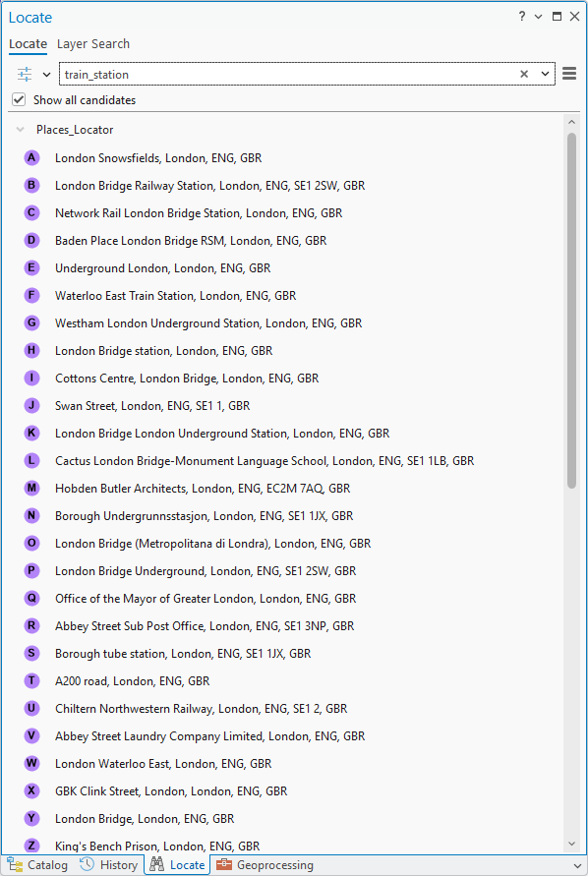Select result Chiltern Northwestern Railway
Image resolution: width=588 pixels, height=876 pixels.
pyautogui.click(x=202, y=709)
